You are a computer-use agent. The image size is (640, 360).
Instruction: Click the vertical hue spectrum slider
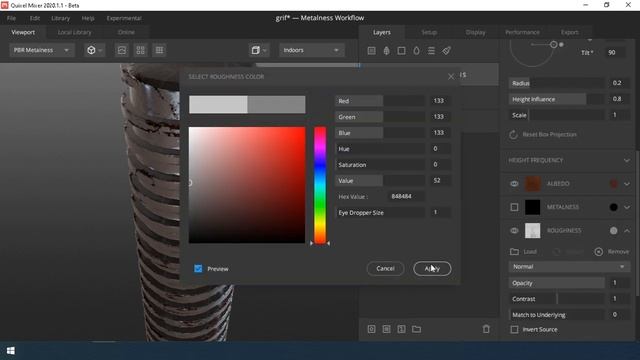[x=320, y=185]
